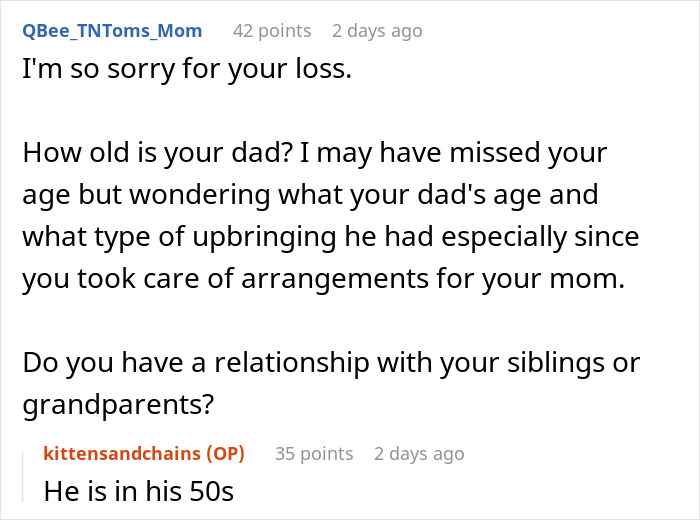
Task: Click the 35 points score
Action: [314, 453]
